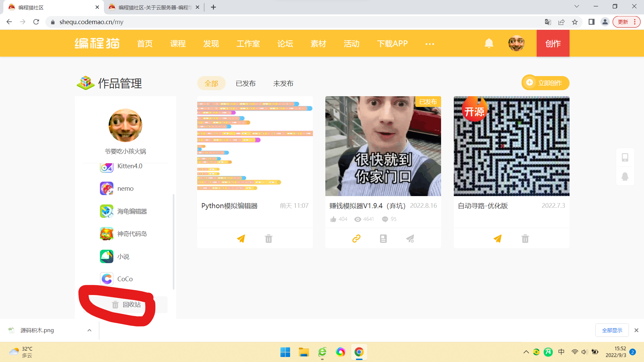644x362 pixels.
Task: Go to 首页 in the navbar
Action: (x=145, y=44)
